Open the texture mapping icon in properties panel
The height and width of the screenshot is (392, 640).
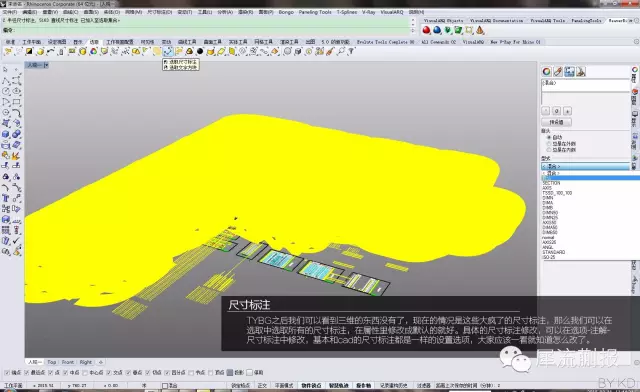569,72
